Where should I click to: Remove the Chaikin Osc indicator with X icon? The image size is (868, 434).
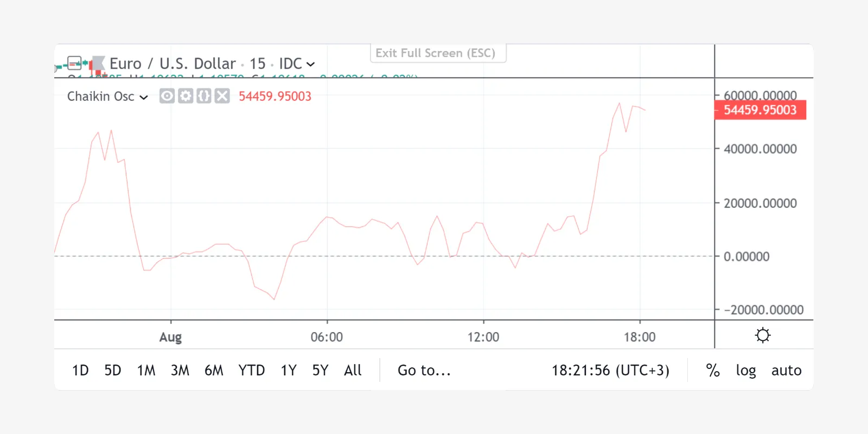point(222,96)
